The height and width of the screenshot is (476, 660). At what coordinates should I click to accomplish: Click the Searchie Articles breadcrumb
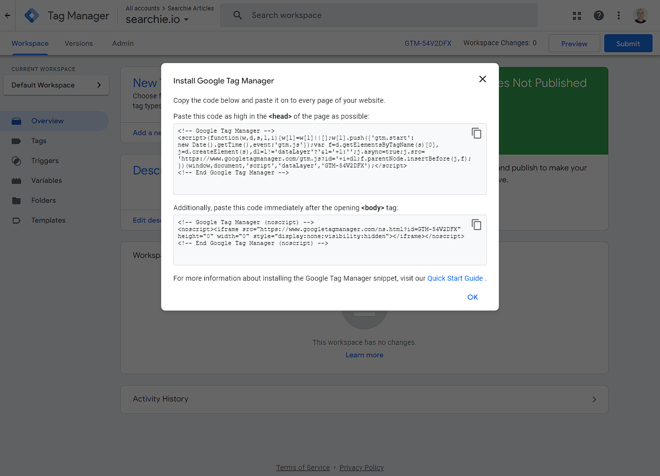pos(191,8)
